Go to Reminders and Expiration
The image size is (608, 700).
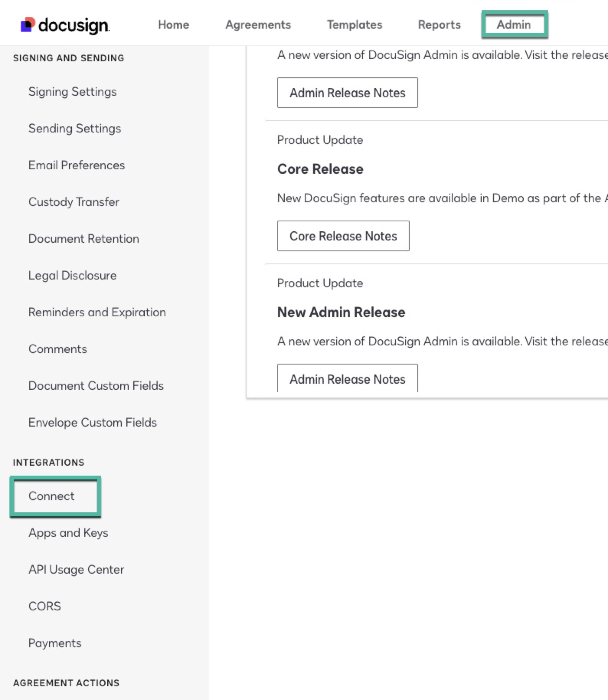[96, 312]
